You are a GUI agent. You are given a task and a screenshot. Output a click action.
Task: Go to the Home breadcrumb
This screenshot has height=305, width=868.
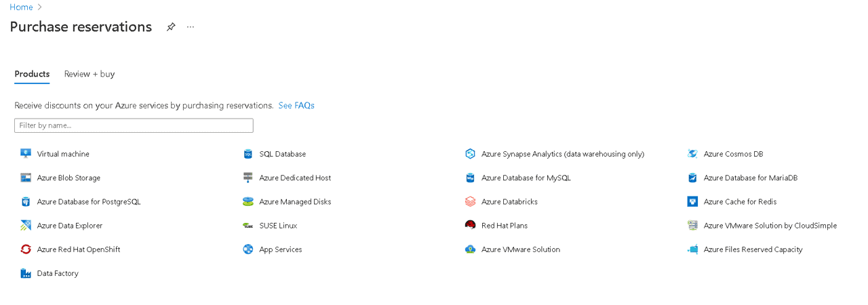point(21,7)
